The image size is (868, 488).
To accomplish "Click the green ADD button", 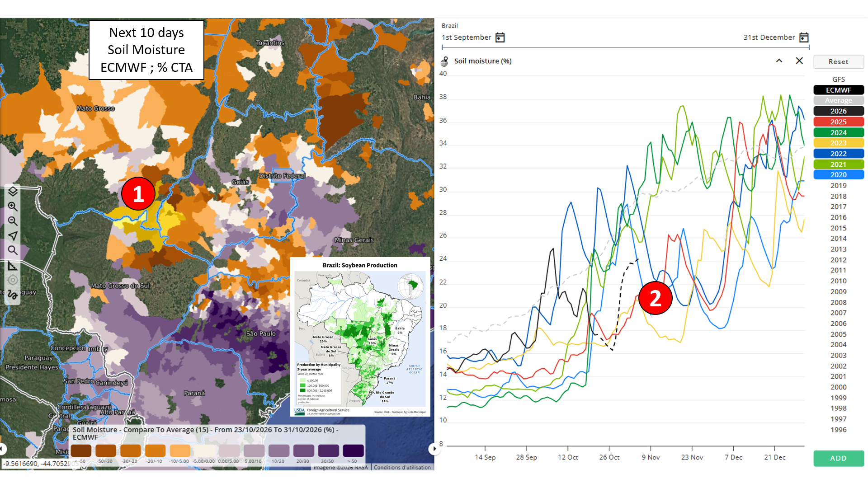I will coord(839,458).
